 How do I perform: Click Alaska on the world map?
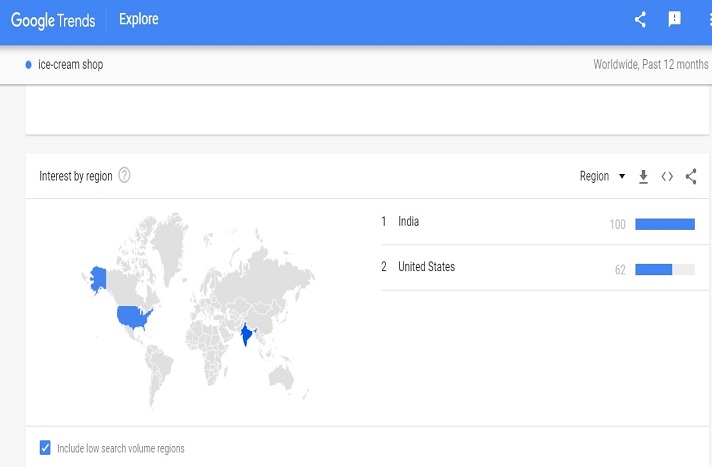coord(98,276)
